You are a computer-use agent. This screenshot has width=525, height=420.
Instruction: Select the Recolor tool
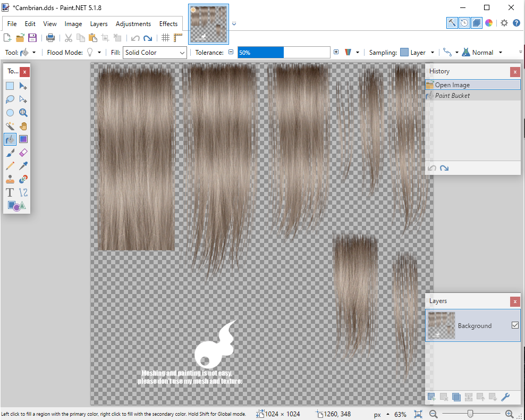[x=23, y=179]
